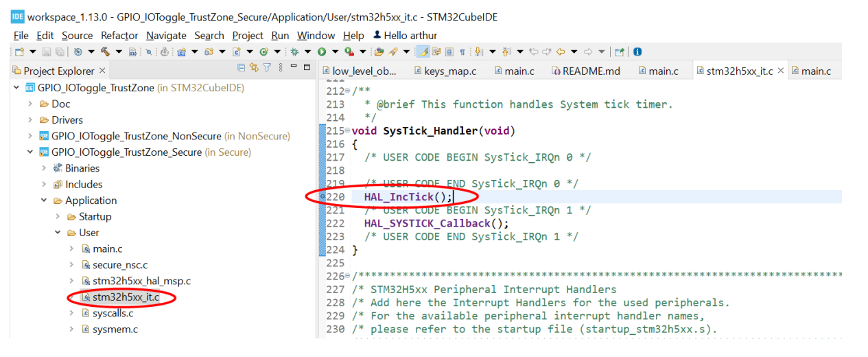Expand the Drivers folder
868x357 pixels.
click(30, 120)
